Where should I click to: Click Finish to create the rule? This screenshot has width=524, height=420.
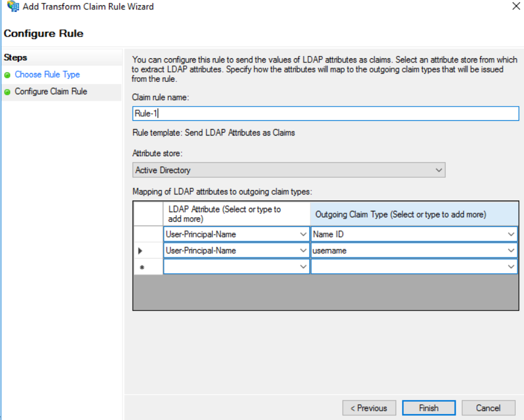(429, 408)
